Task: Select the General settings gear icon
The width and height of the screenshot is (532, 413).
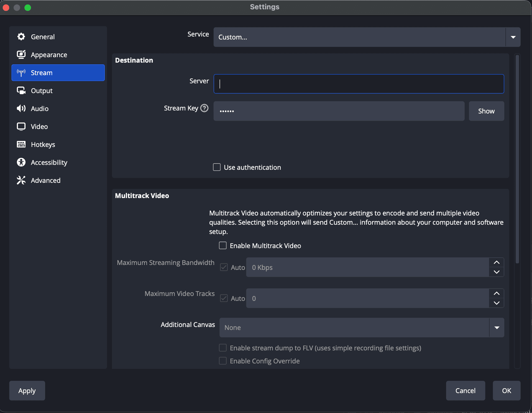Action: tap(21, 36)
